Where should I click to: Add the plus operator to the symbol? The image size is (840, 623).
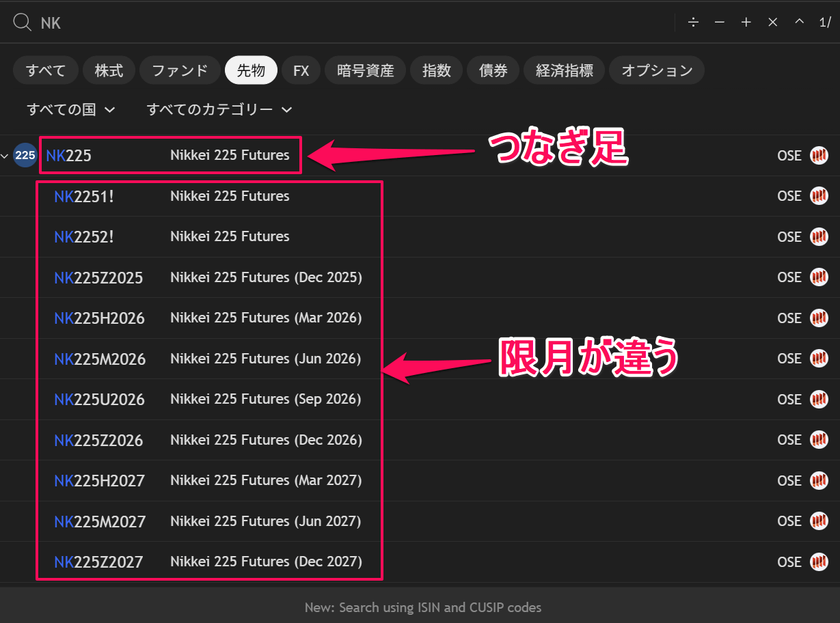tap(746, 23)
